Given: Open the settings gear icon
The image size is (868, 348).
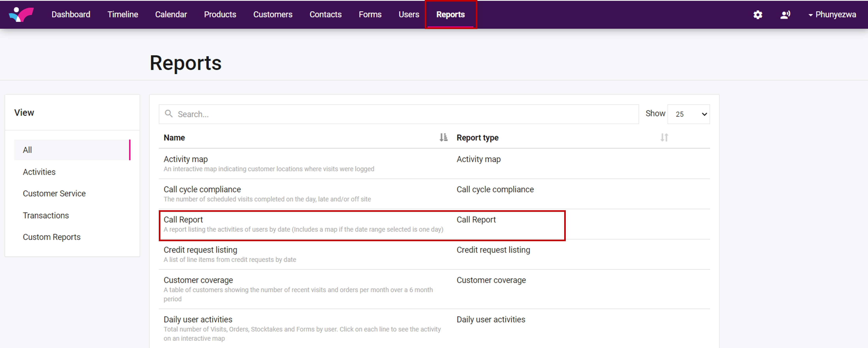Looking at the screenshot, I should [758, 14].
